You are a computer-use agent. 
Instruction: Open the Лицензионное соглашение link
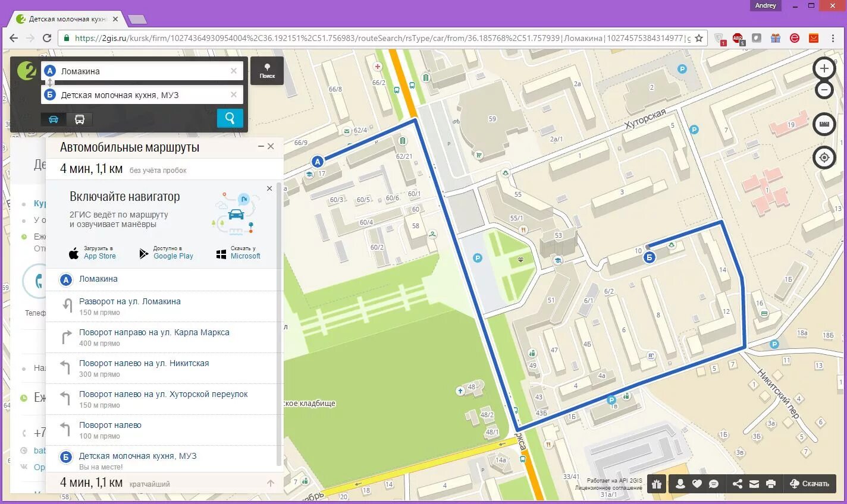pyautogui.click(x=608, y=488)
